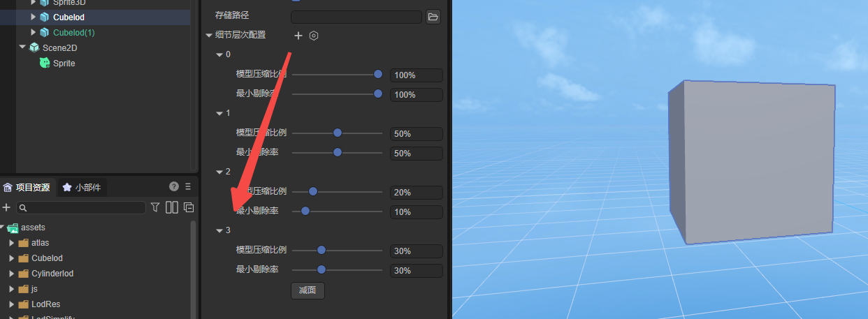Open the project panel hamburger menu
This screenshot has width=868, height=319.
188,186
